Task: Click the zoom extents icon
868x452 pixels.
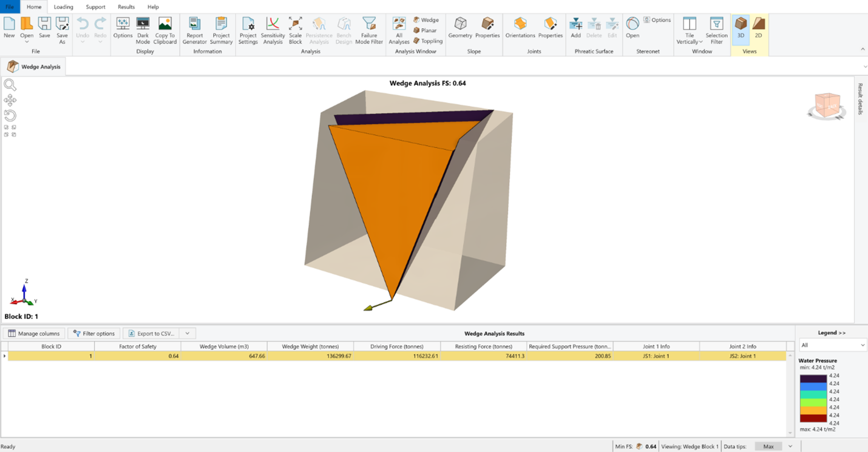Action: [10, 131]
